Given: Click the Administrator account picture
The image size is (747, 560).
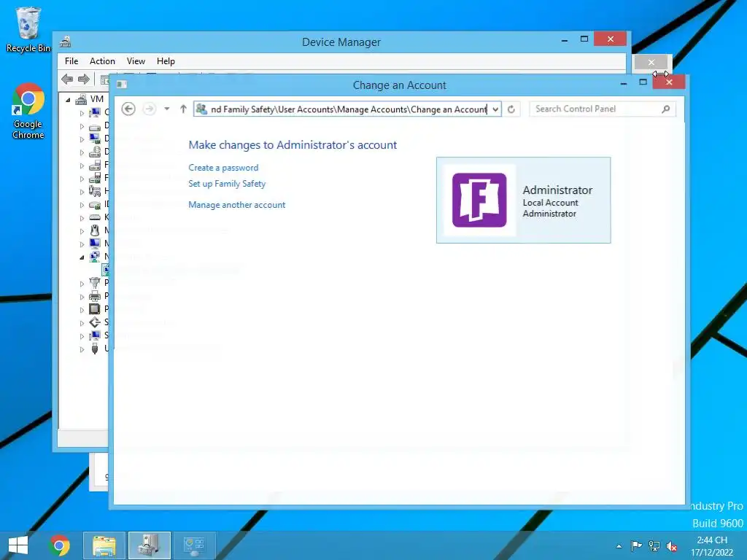Looking at the screenshot, I should click(479, 200).
